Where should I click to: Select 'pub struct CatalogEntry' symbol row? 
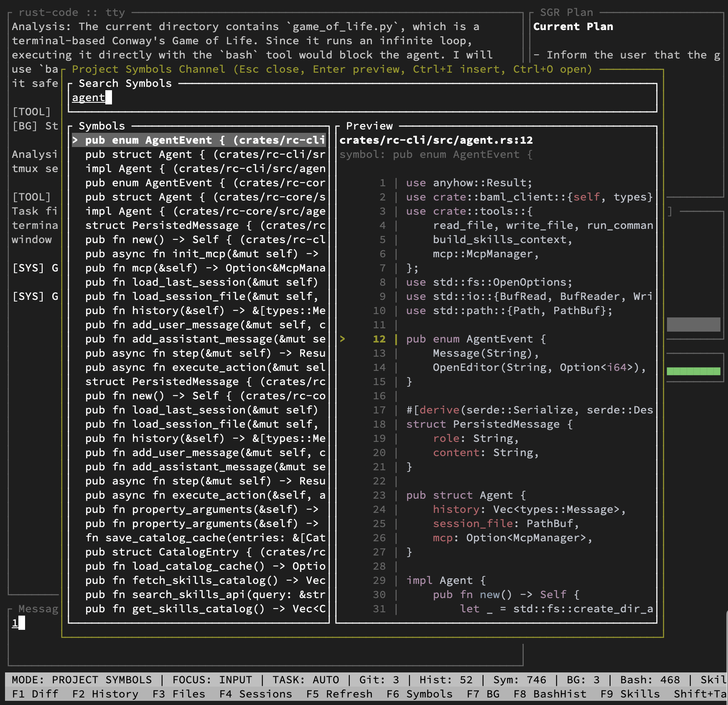199,552
